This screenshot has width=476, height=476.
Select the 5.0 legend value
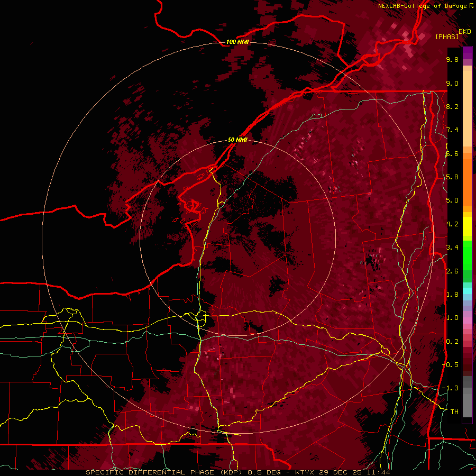(x=452, y=200)
